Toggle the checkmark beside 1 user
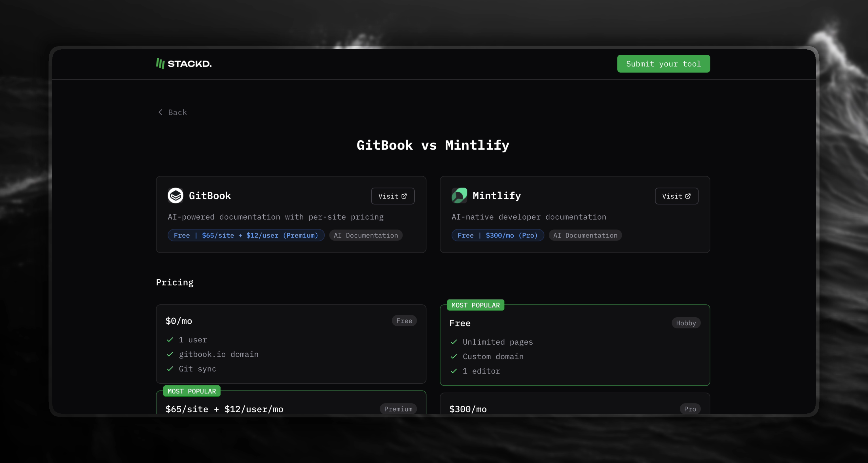Screen dimensions: 868x463 pos(170,340)
